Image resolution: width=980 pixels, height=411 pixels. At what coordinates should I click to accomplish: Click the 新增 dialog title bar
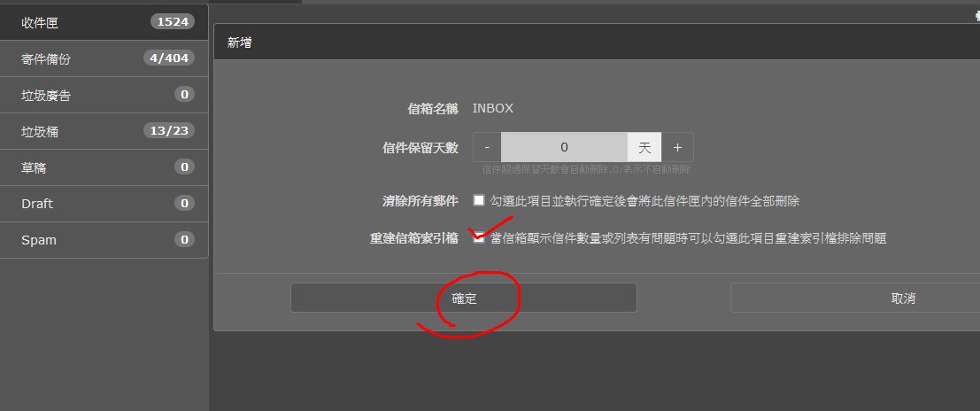(x=597, y=43)
